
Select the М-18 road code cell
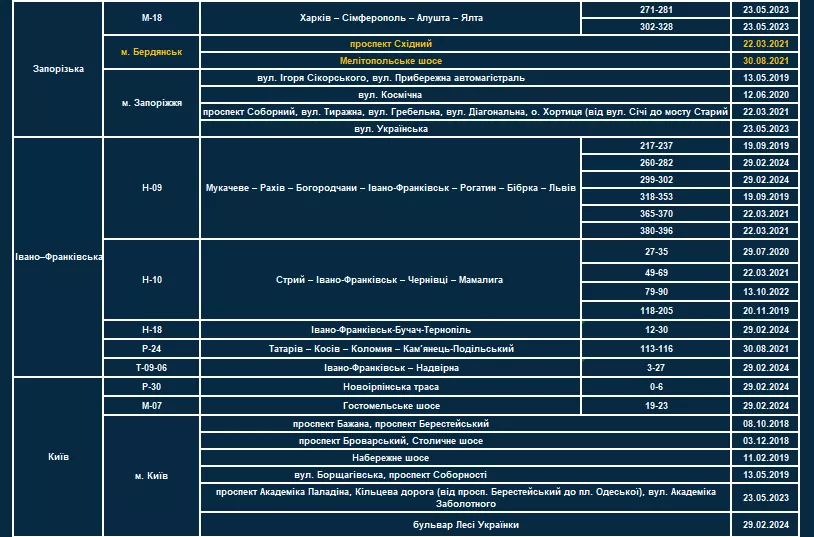point(151,18)
